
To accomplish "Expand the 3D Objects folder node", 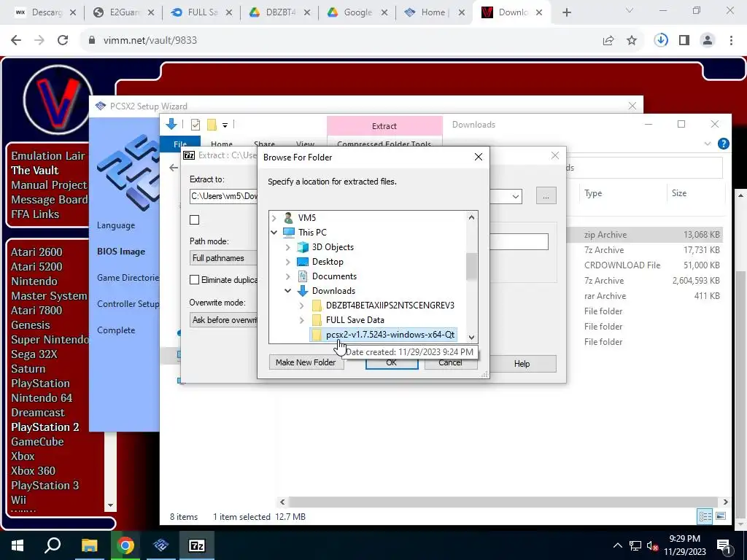I will coord(287,247).
